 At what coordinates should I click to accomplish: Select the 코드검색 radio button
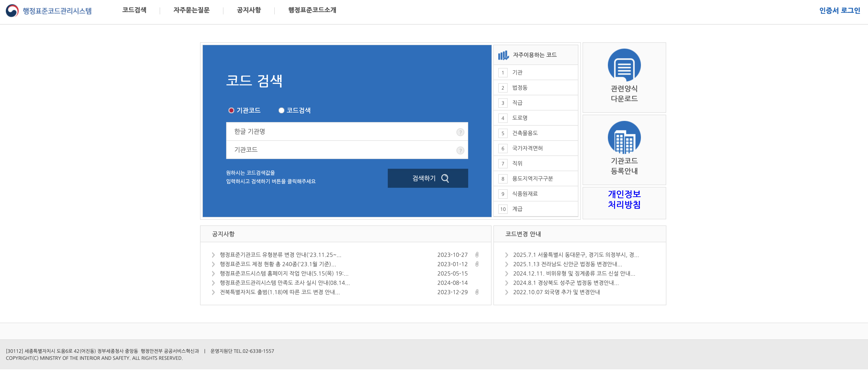(281, 110)
